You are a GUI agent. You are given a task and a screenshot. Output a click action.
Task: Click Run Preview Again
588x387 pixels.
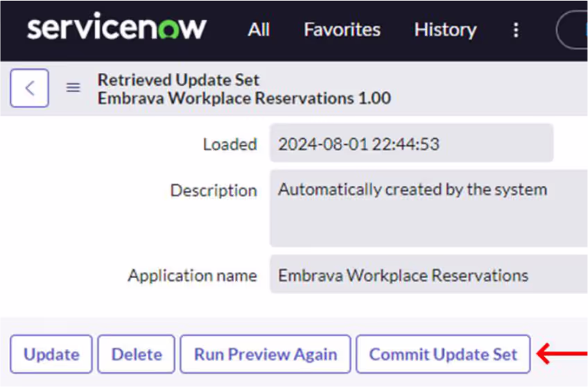click(266, 354)
